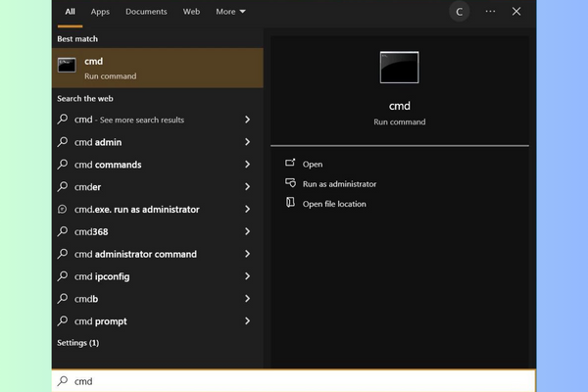The image size is (588, 392).
Task: Expand 'cmd.exe. run as administrator' arrow
Action: pyautogui.click(x=247, y=209)
